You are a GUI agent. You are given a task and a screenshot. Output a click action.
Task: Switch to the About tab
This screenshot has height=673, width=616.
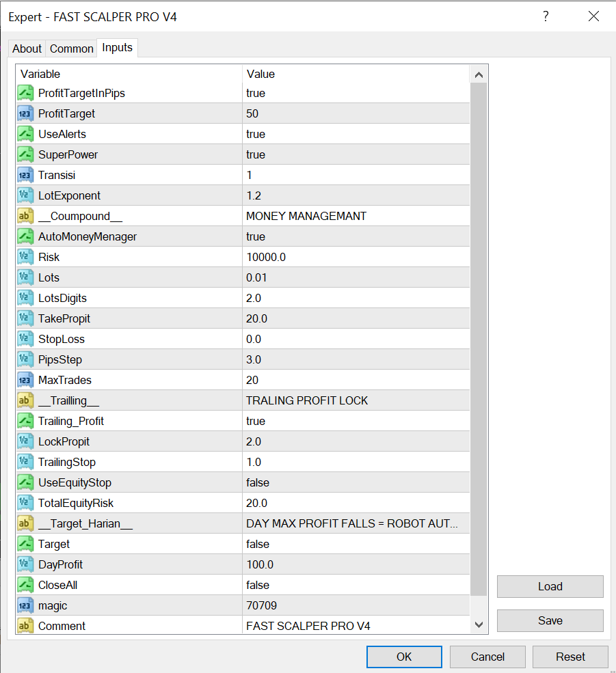(27, 49)
